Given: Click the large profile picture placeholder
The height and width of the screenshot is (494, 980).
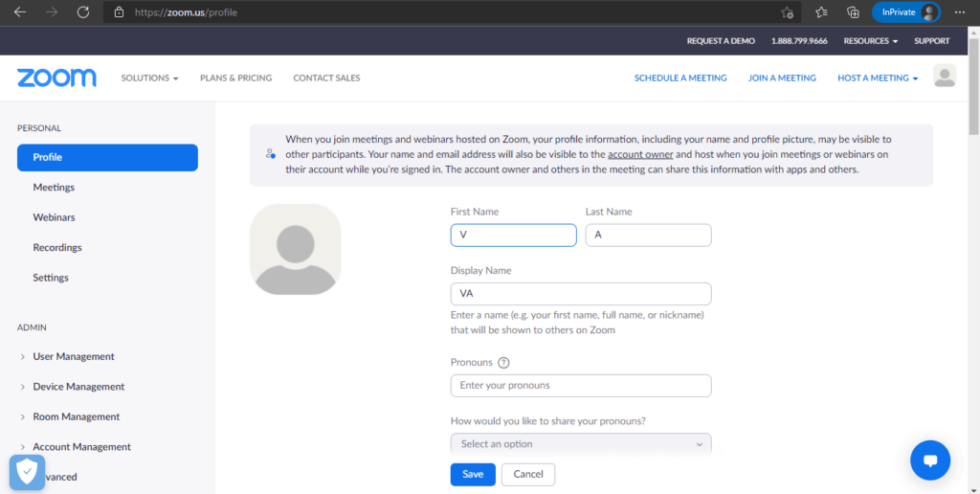Looking at the screenshot, I should 295,250.
